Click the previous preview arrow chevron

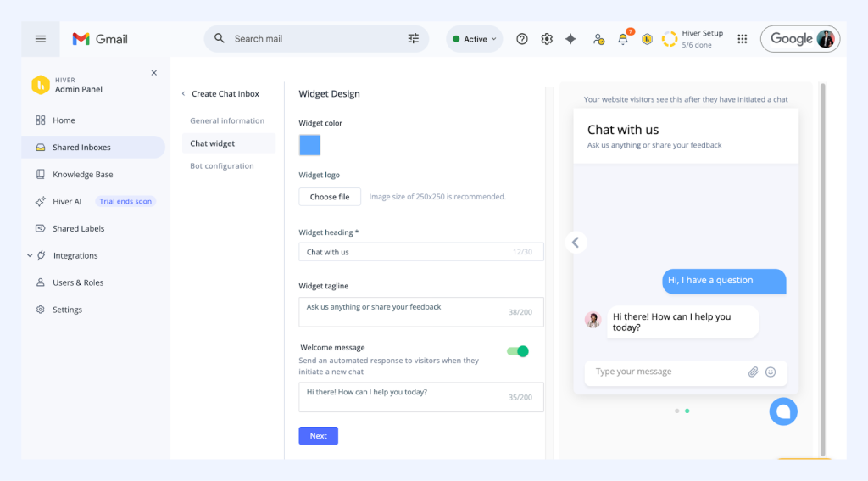pyautogui.click(x=576, y=243)
